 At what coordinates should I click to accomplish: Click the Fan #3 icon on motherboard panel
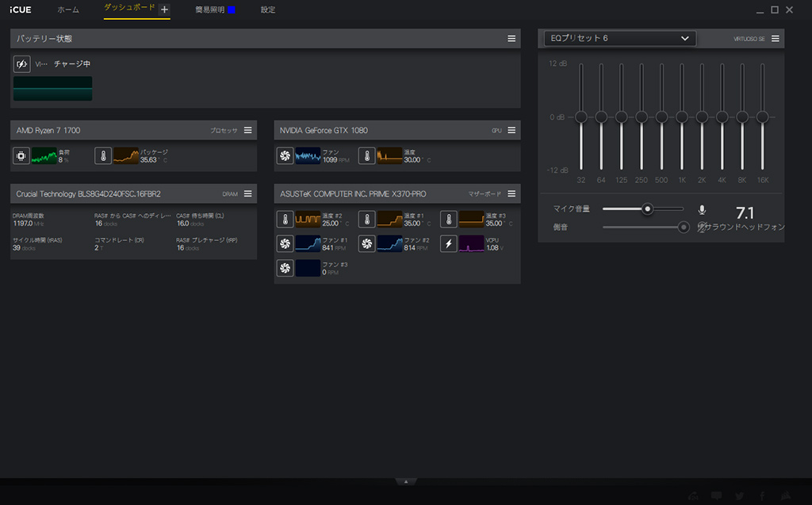tap(285, 268)
